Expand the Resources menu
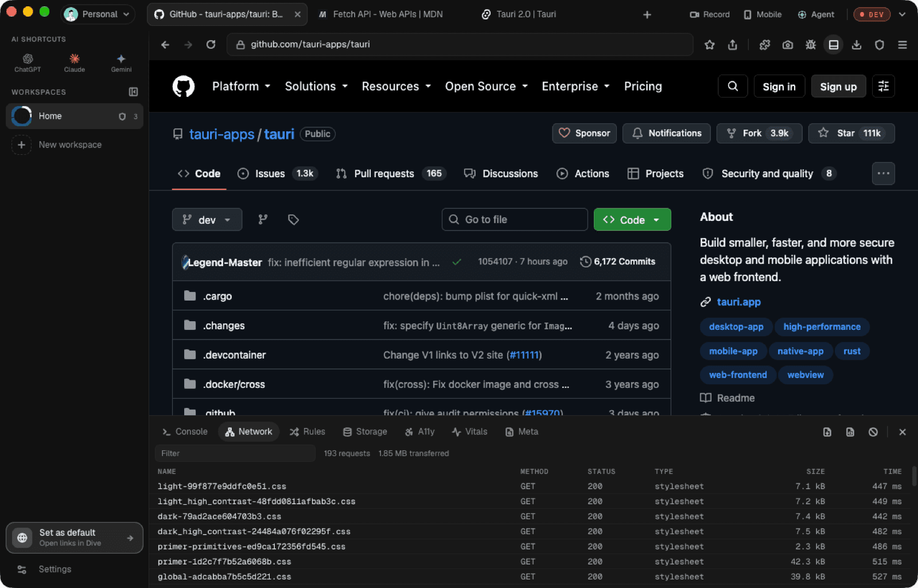Viewport: 918px width, 588px height. pos(396,86)
